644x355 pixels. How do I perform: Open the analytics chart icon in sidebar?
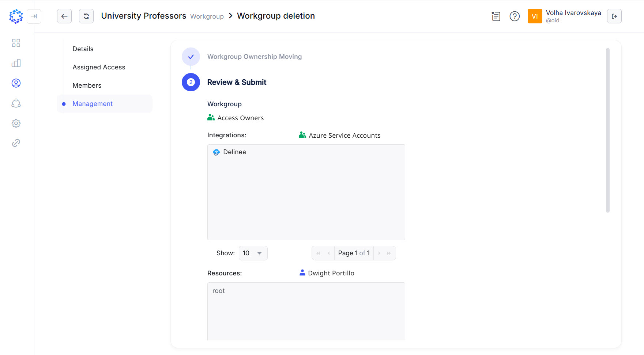[x=16, y=63]
